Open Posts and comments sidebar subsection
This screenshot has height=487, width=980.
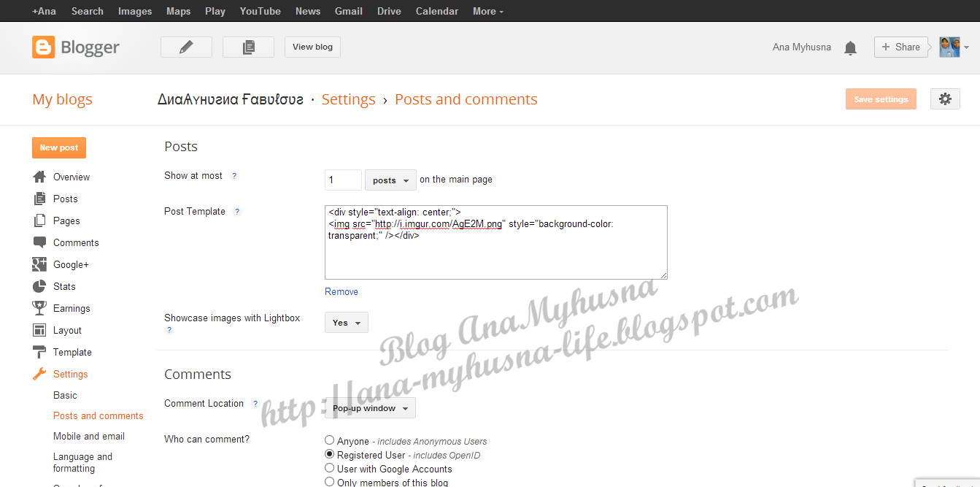(98, 415)
